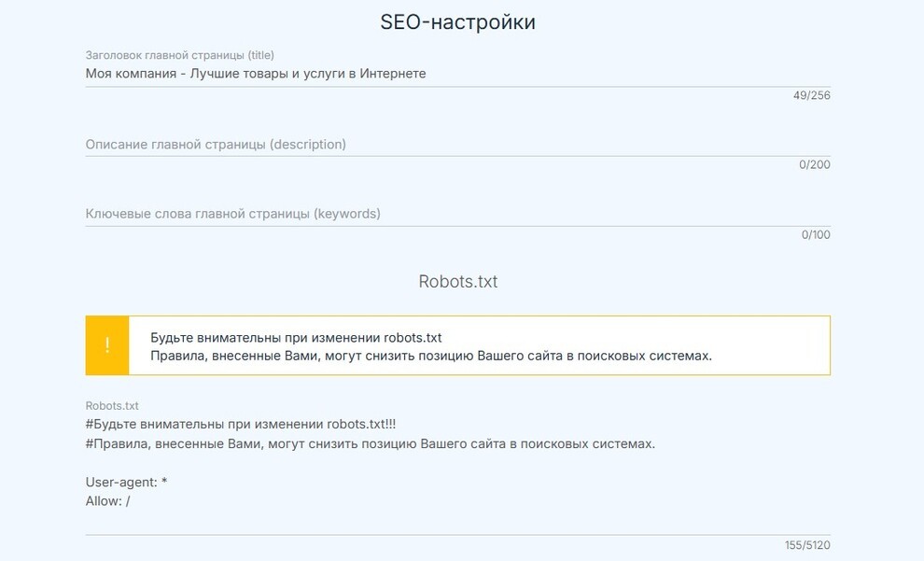Click the small Robots.txt field label
924x561 pixels.
pos(112,406)
